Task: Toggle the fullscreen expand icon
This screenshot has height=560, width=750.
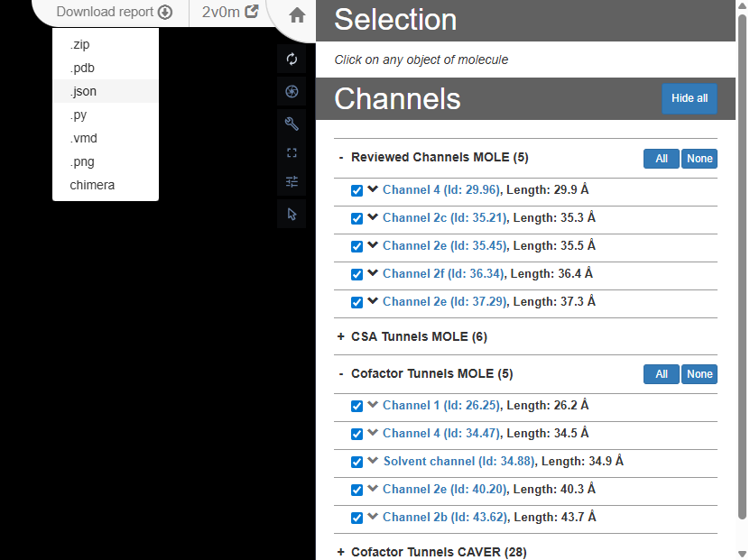Action: click(x=292, y=152)
